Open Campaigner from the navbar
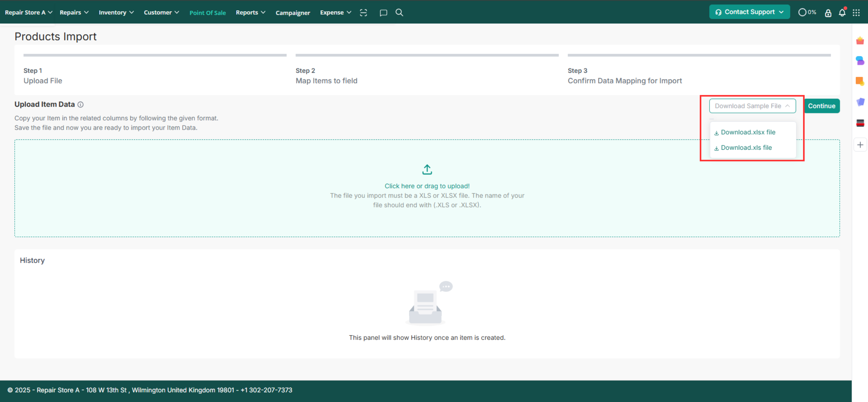Viewport: 868px width, 402px height. [x=292, y=13]
